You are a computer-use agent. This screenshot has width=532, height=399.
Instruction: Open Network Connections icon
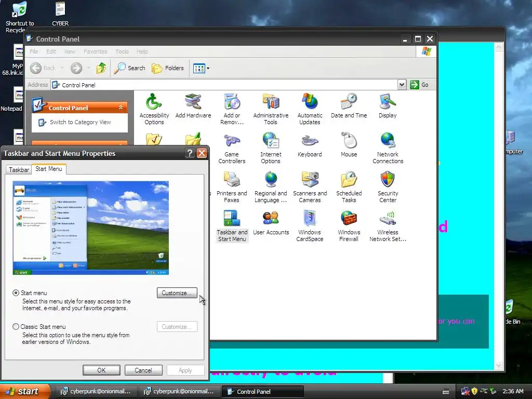coord(388,148)
